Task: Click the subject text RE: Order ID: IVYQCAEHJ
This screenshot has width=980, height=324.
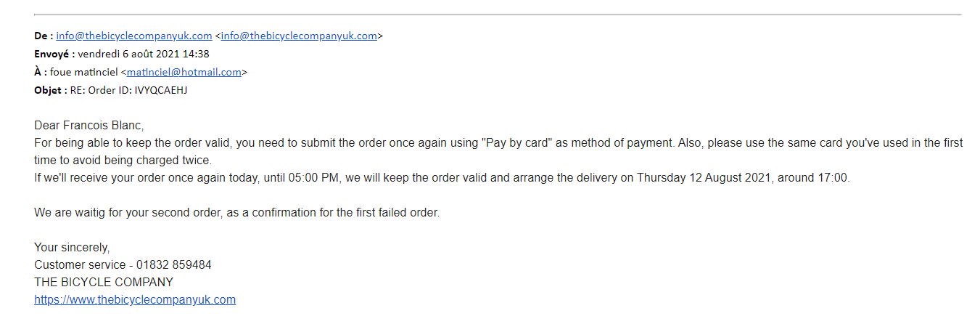Action: pyautogui.click(x=129, y=90)
